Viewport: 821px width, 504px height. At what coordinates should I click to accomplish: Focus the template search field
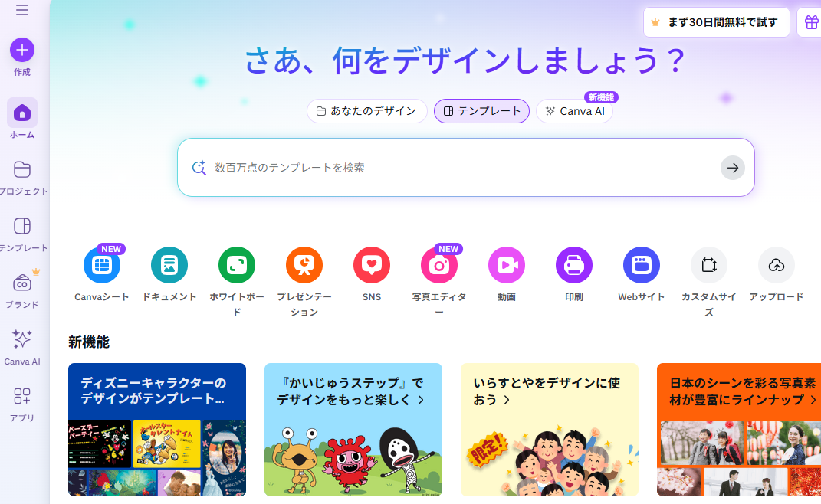click(x=466, y=168)
